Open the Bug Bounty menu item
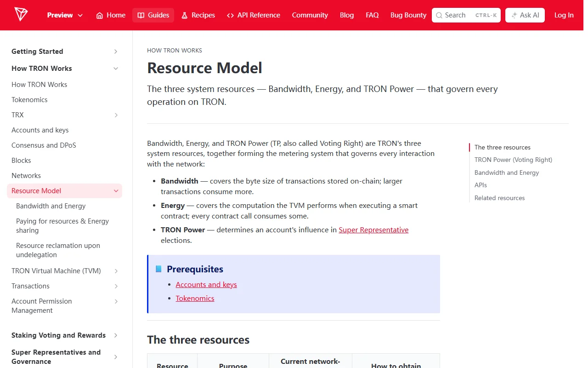 (x=408, y=15)
